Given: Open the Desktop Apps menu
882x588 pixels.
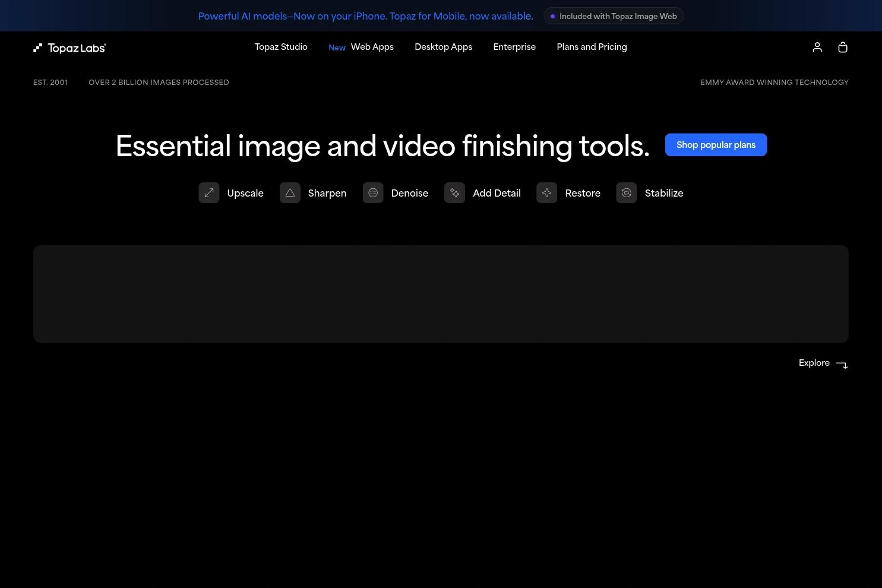Looking at the screenshot, I should [x=444, y=47].
